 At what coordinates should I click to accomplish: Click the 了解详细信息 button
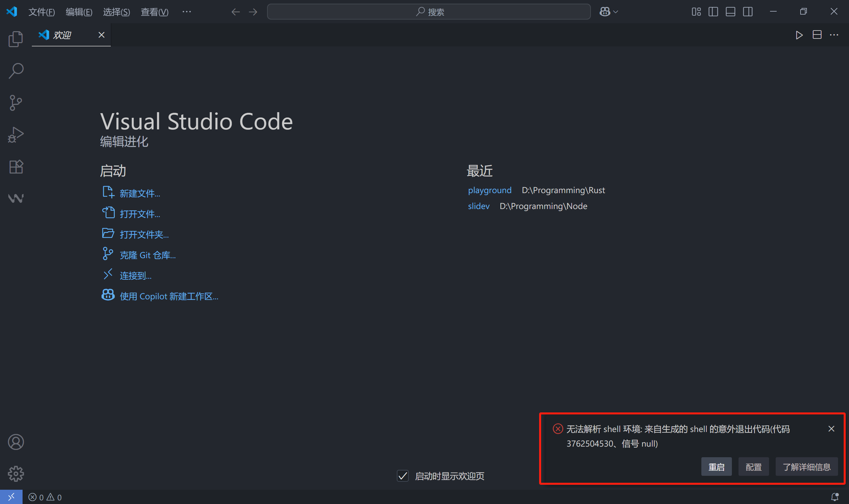pos(807,467)
